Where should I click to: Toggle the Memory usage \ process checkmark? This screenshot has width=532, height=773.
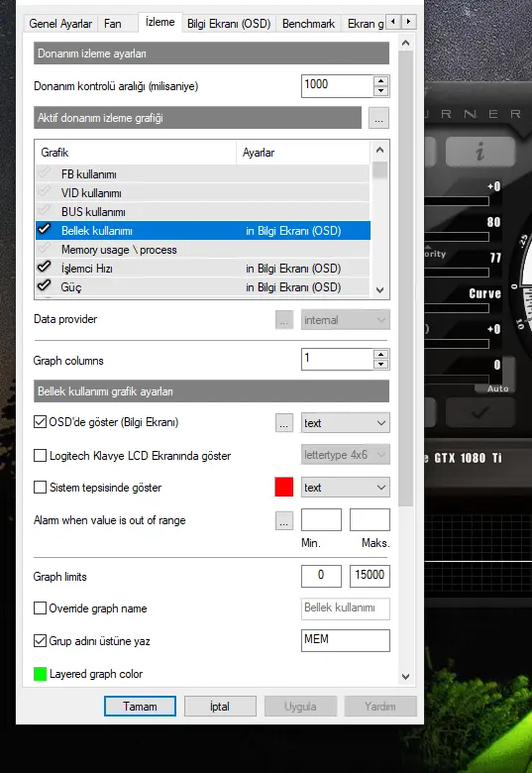[x=45, y=248]
